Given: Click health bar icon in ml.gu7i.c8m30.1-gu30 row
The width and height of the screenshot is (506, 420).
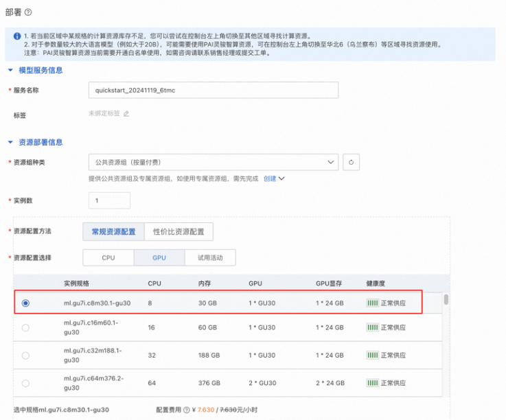Looking at the screenshot, I should click(372, 303).
